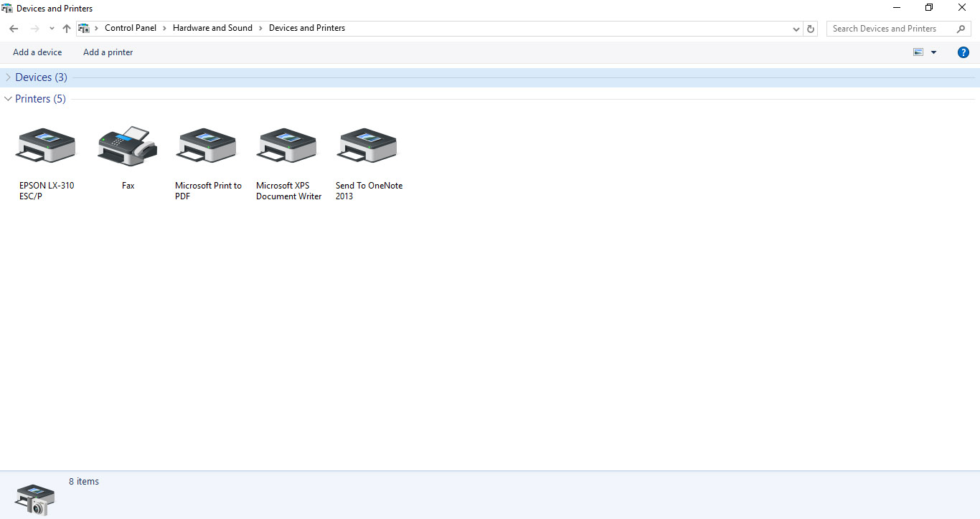
Task: Click the chevron before Control Panel
Action: [x=97, y=28]
